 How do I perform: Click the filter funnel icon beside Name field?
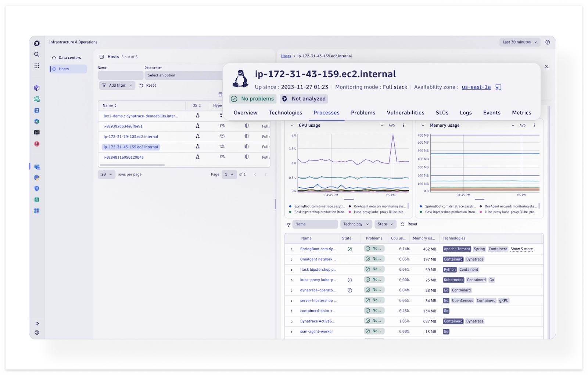tap(288, 225)
